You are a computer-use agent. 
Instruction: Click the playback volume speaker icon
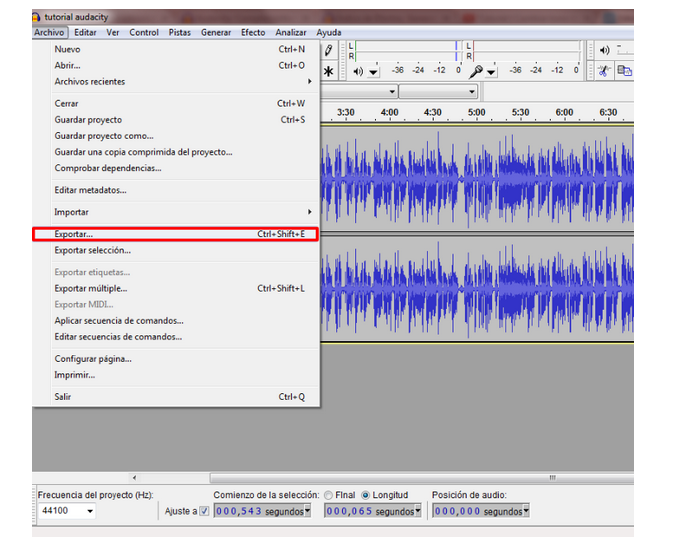coord(604,50)
